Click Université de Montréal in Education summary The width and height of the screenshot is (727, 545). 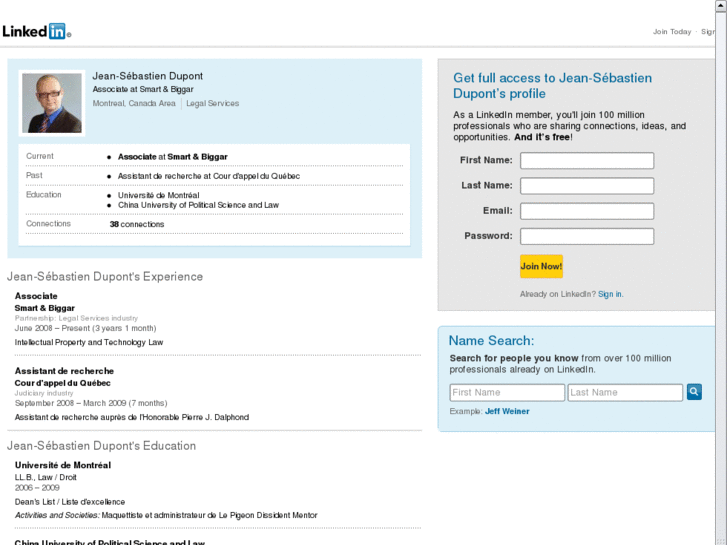click(x=158, y=195)
